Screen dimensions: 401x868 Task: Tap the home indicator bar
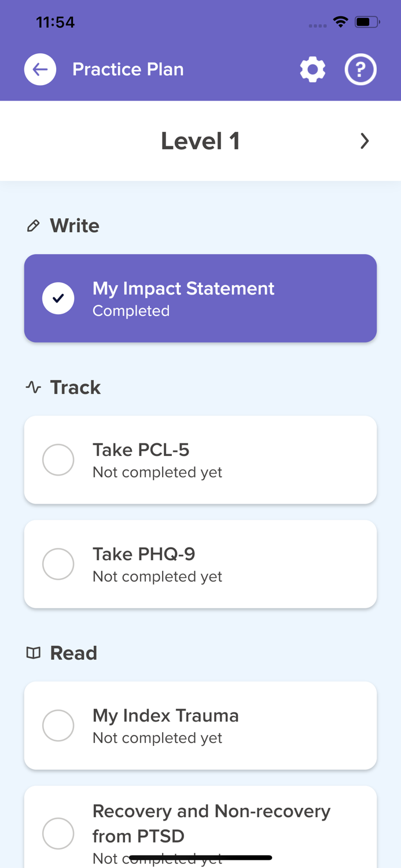pos(200,858)
